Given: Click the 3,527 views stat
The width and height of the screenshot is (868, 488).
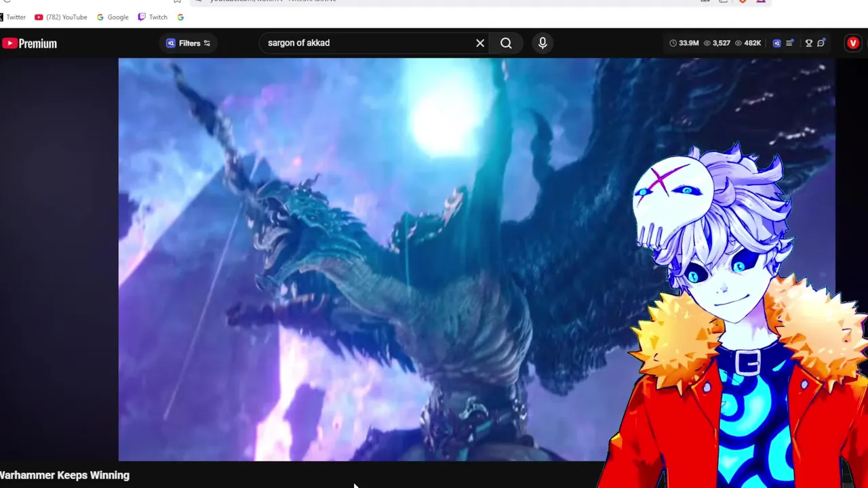Looking at the screenshot, I should [x=717, y=43].
